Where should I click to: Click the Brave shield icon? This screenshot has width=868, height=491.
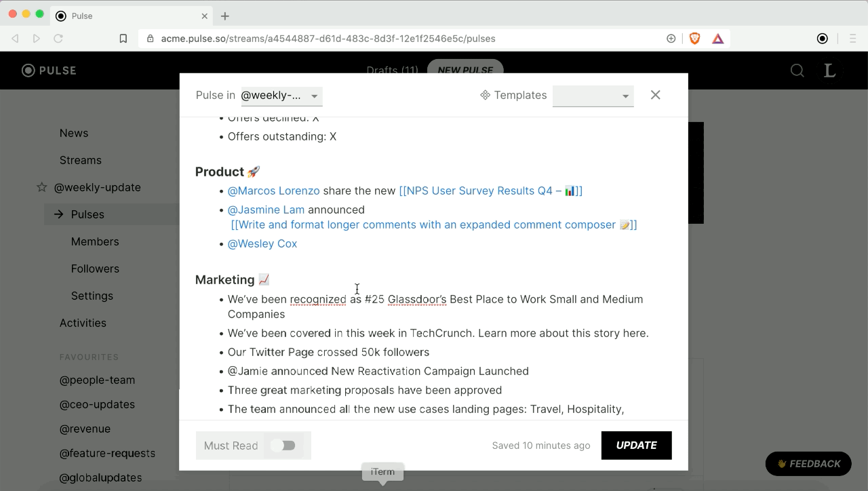click(695, 39)
